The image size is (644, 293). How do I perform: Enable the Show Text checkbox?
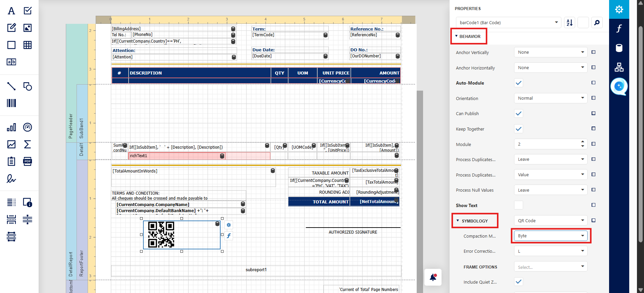coord(518,205)
